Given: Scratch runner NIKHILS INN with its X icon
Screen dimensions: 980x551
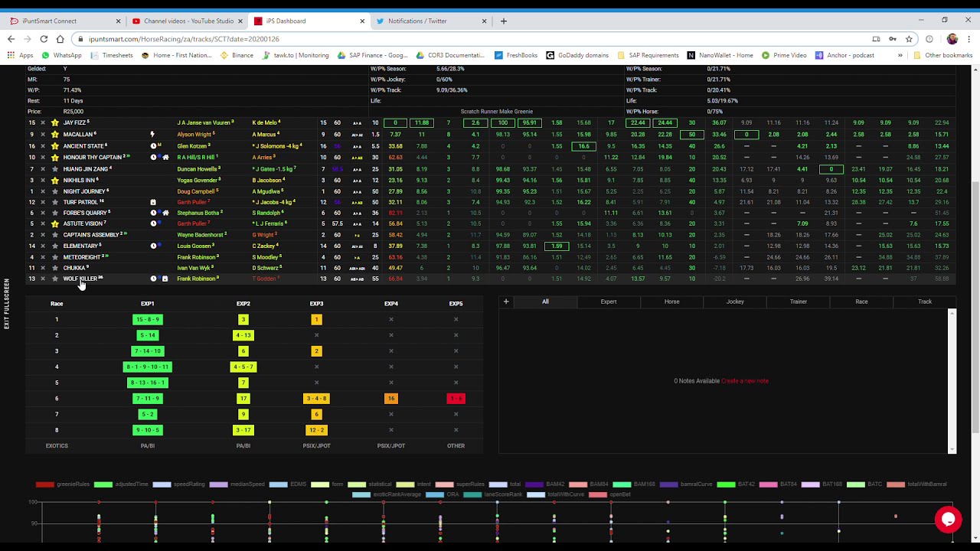Looking at the screenshot, I should [43, 181].
